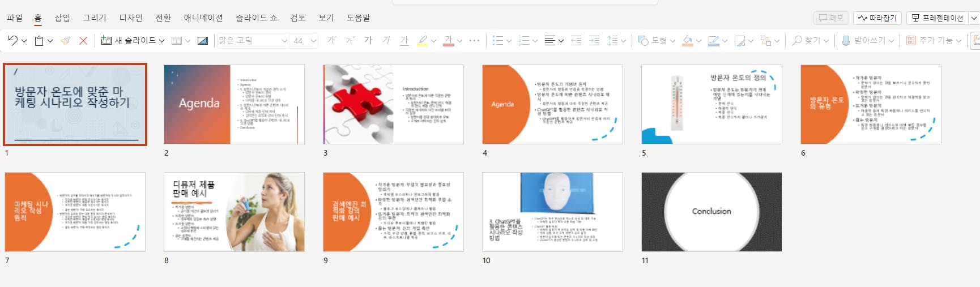Start 받아쓰기 dictation

863,41
